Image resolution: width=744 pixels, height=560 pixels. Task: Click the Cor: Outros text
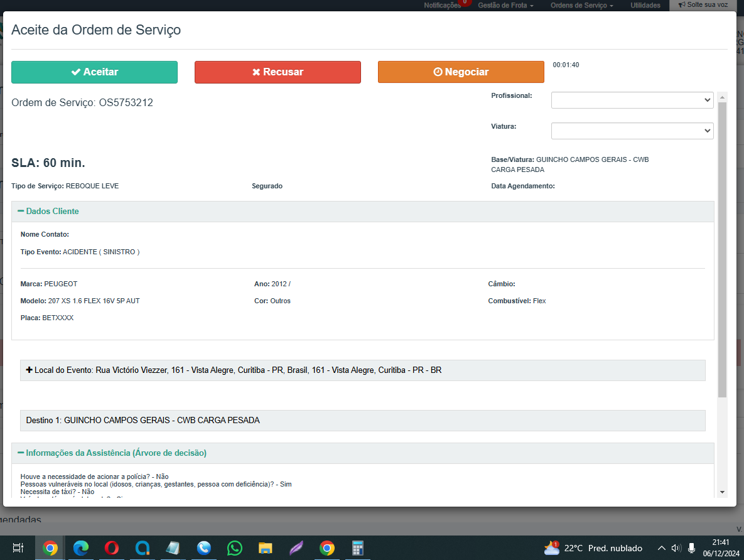pyautogui.click(x=272, y=301)
